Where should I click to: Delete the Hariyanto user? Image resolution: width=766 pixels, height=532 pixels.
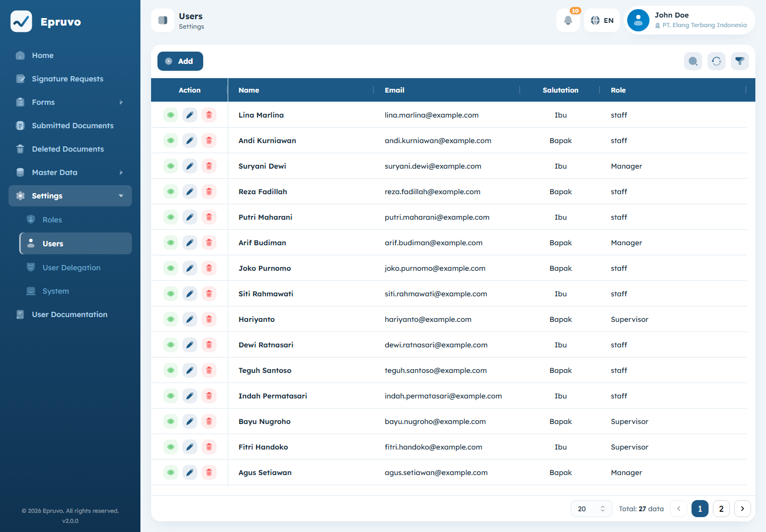click(209, 319)
